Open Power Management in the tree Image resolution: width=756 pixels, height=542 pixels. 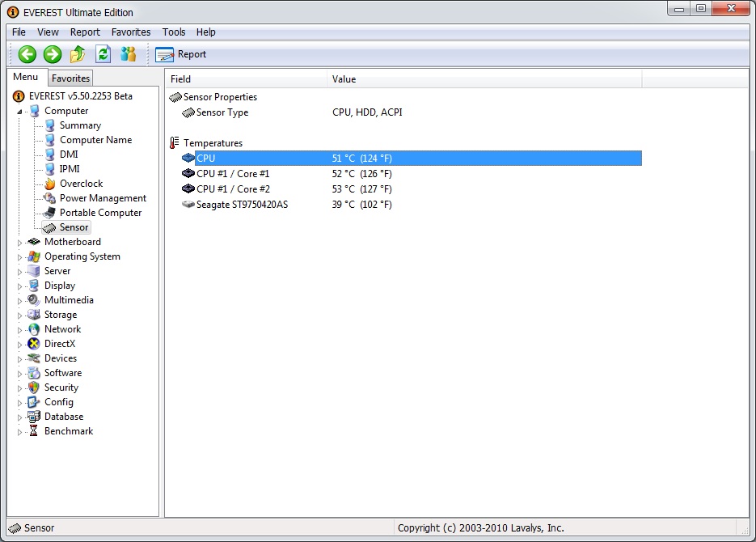(103, 198)
